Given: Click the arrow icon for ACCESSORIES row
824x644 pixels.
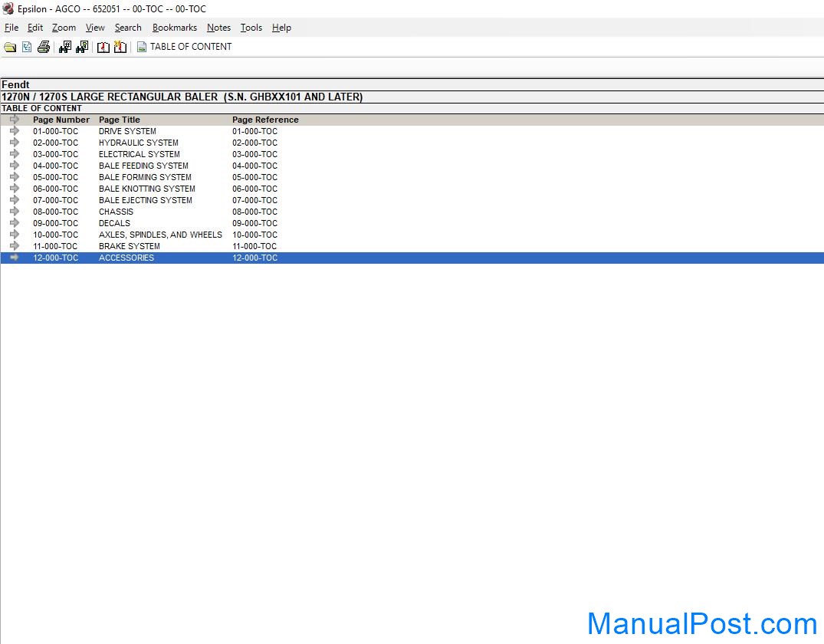Looking at the screenshot, I should [x=15, y=258].
